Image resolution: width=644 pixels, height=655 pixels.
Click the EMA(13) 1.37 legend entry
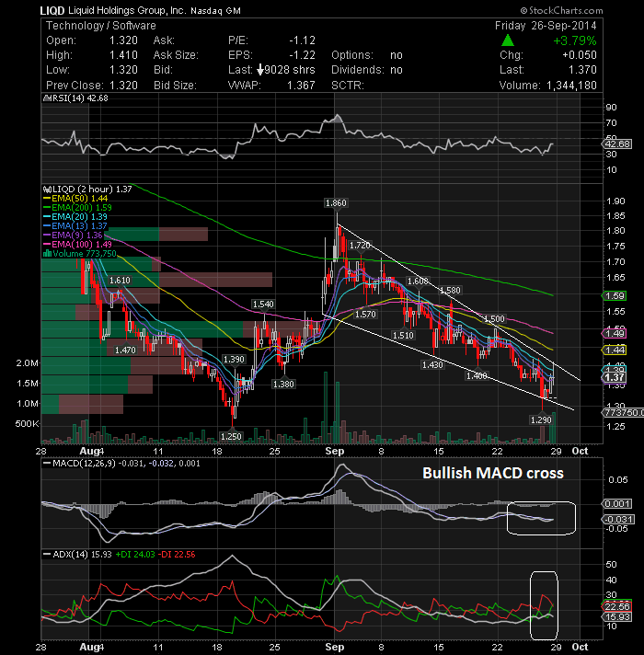point(79,226)
